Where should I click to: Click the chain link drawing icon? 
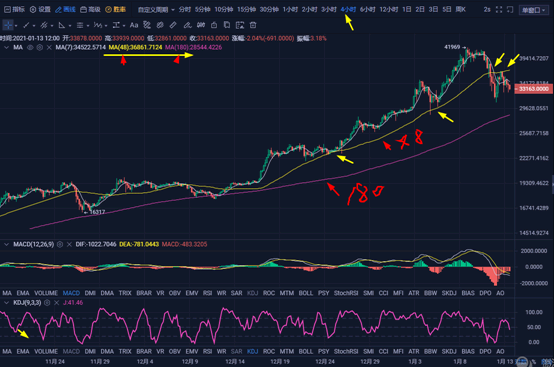160,25
